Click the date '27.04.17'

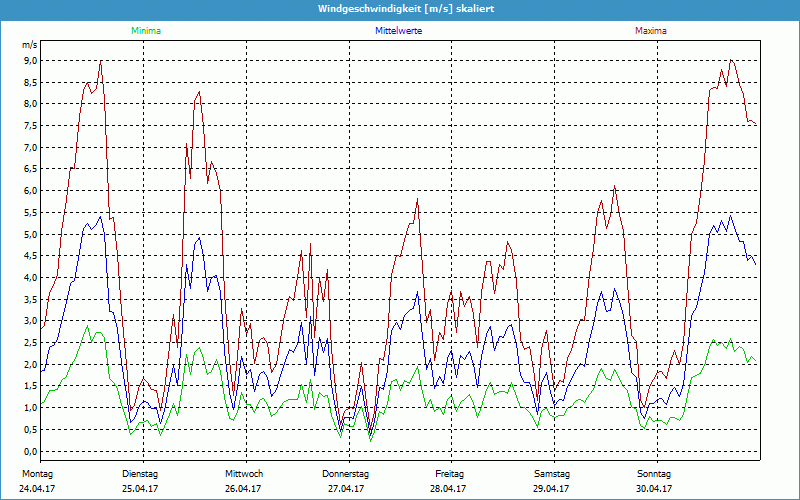pyautogui.click(x=346, y=489)
